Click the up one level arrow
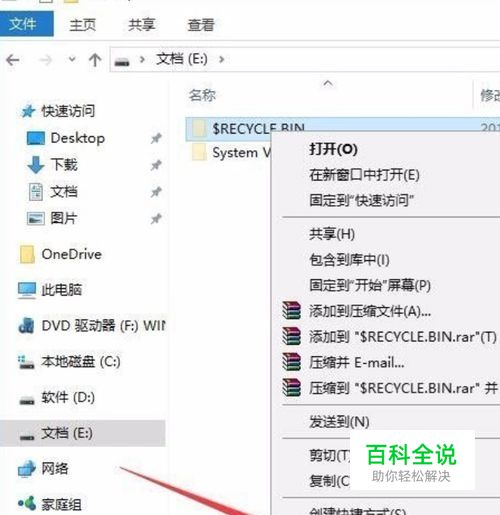This screenshot has width=500, height=515. pyautogui.click(x=95, y=60)
